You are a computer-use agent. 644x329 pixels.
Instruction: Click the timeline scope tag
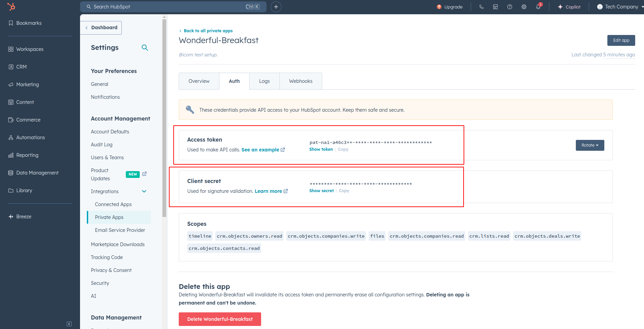[x=200, y=236]
